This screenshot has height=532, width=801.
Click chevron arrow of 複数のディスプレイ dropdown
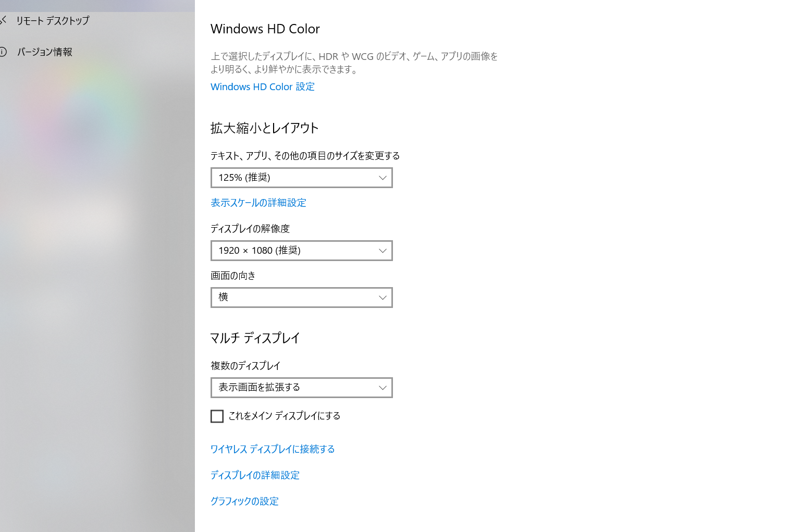(382, 388)
